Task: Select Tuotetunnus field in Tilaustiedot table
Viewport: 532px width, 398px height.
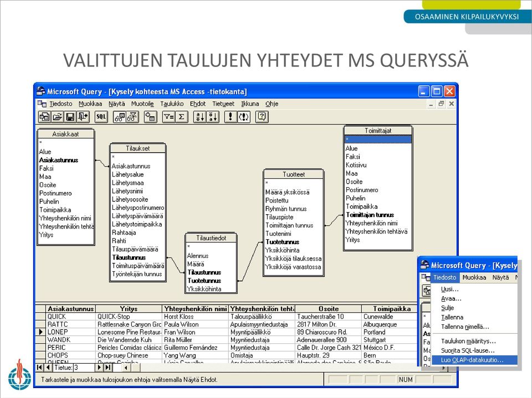Action: (x=204, y=281)
